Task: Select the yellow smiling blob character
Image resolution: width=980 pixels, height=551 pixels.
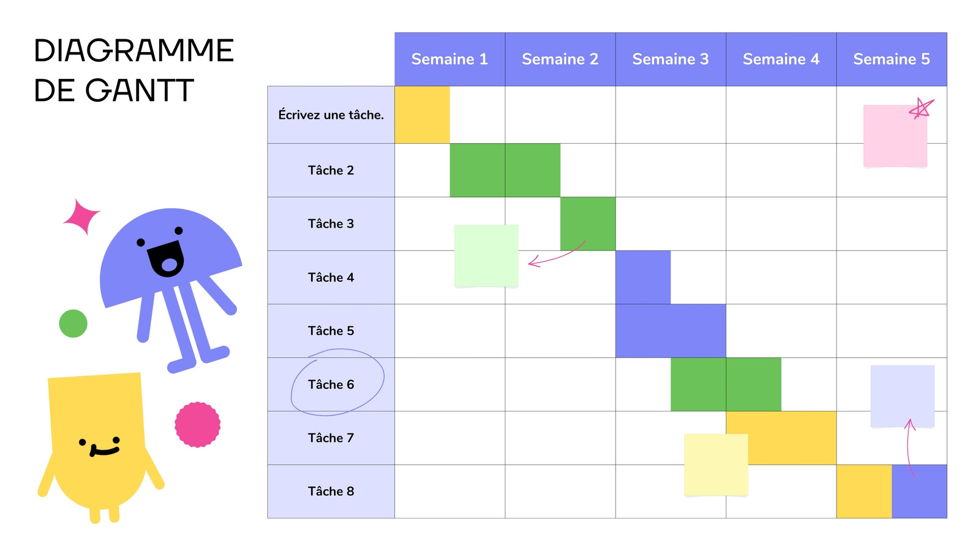Action: [x=100, y=447]
